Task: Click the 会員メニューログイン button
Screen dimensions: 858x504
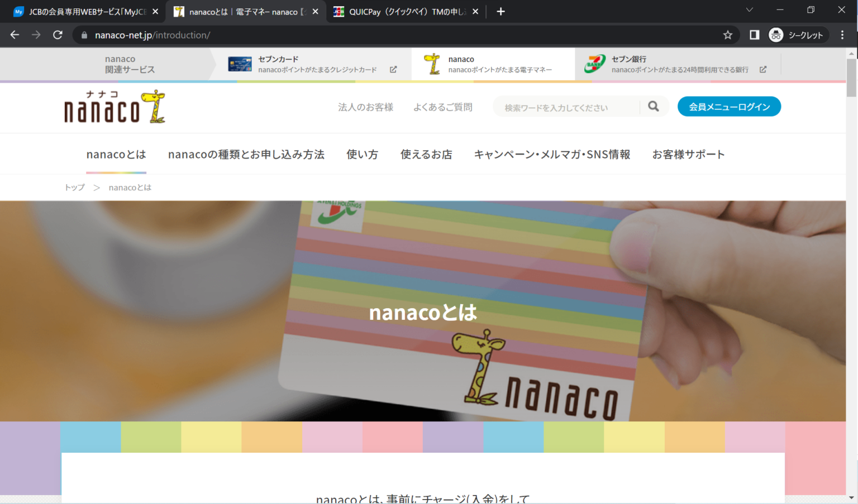Action: [729, 106]
